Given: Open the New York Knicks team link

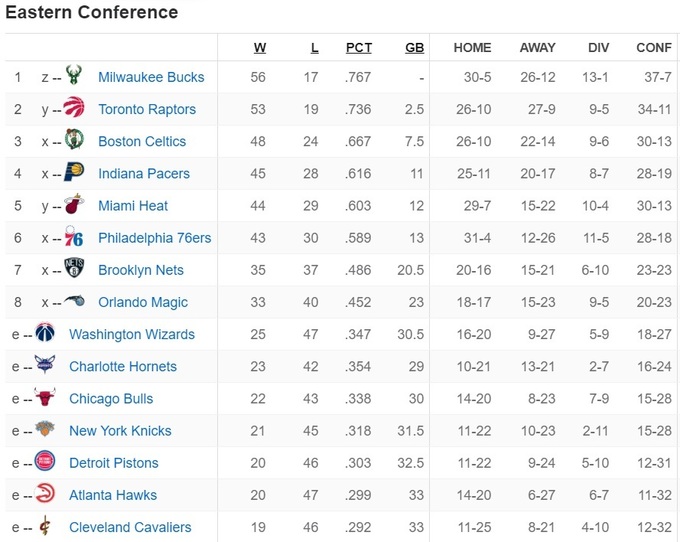Looking at the screenshot, I should [x=120, y=431].
